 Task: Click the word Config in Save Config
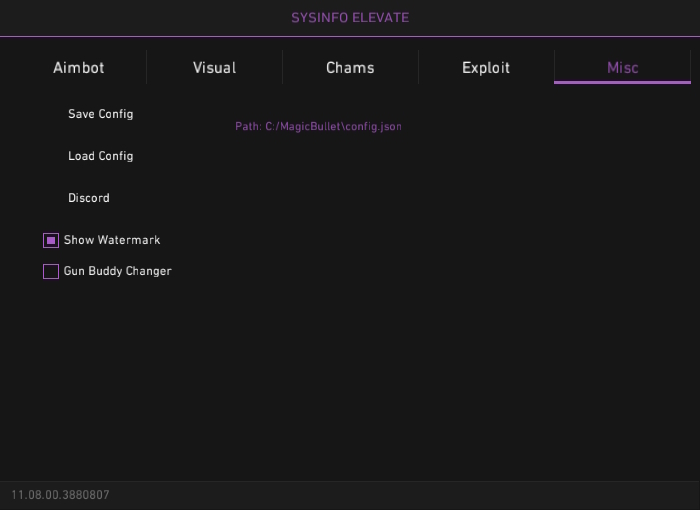click(x=115, y=114)
